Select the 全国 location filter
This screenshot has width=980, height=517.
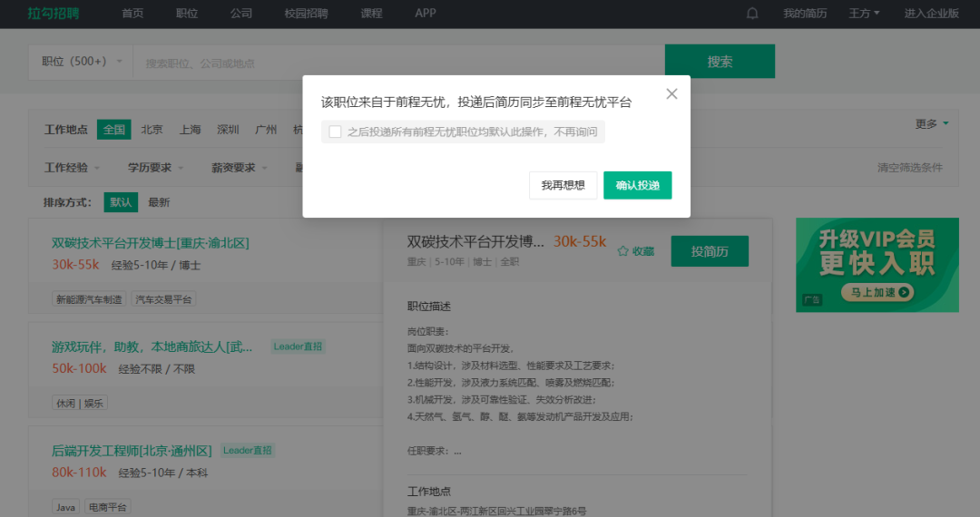coord(113,129)
